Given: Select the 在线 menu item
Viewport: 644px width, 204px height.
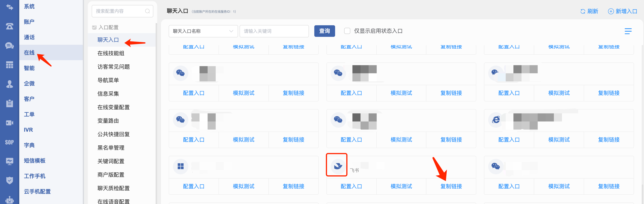Looking at the screenshot, I should pos(51,53).
